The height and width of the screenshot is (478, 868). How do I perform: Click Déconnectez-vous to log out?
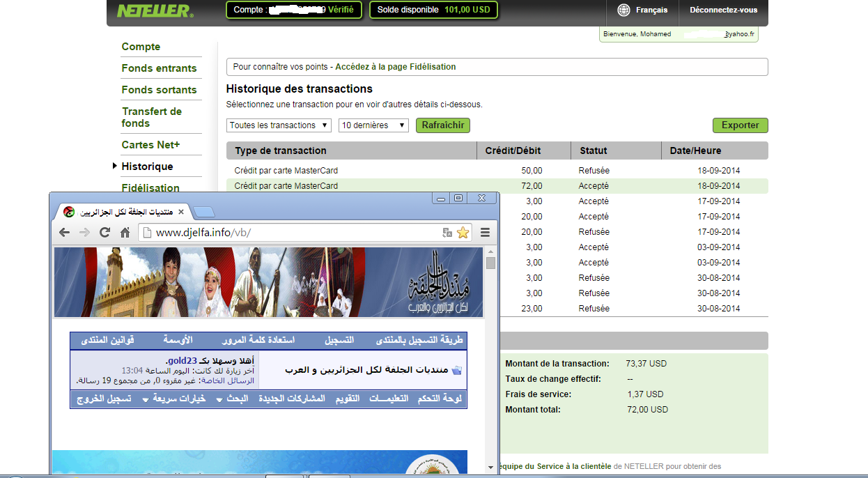723,10
